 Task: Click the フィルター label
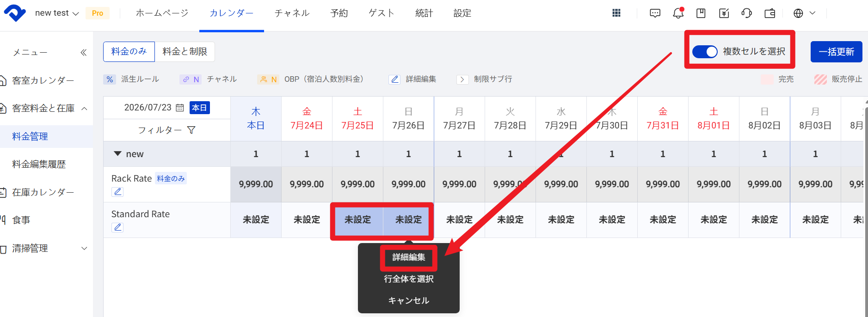coord(160,130)
